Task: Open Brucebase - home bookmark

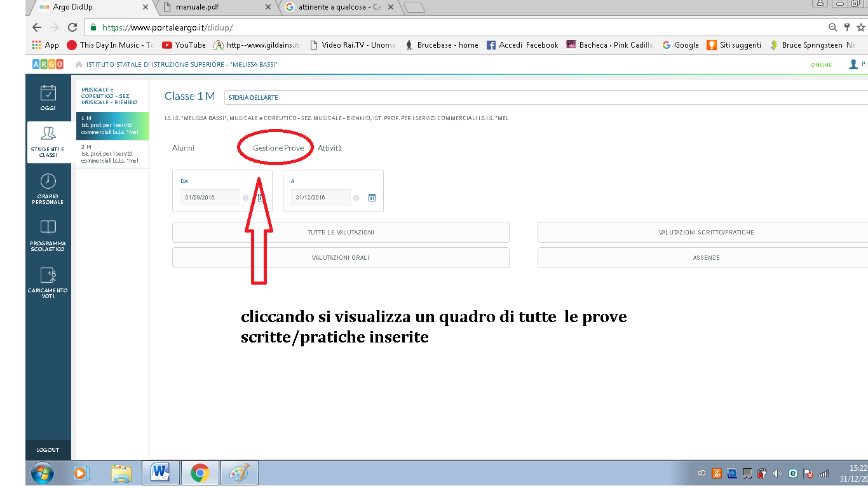Action: pyautogui.click(x=442, y=45)
